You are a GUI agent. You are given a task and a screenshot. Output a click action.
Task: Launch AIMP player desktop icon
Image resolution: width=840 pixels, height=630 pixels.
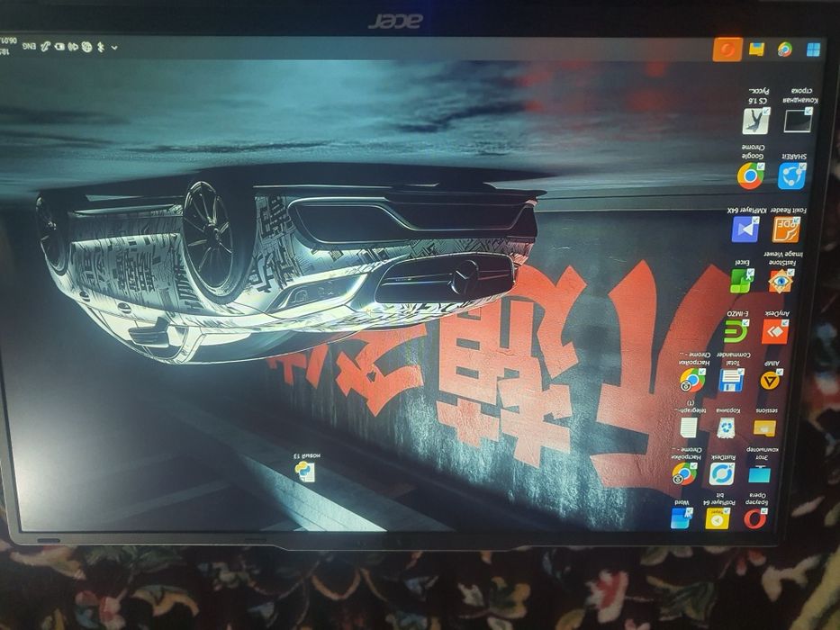pos(772,381)
